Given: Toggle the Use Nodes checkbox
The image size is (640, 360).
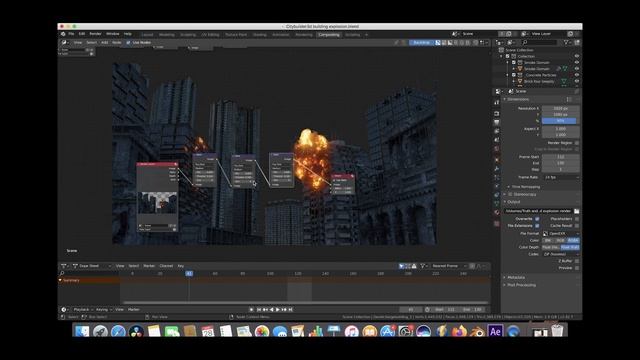Looking at the screenshot, I should [128, 42].
